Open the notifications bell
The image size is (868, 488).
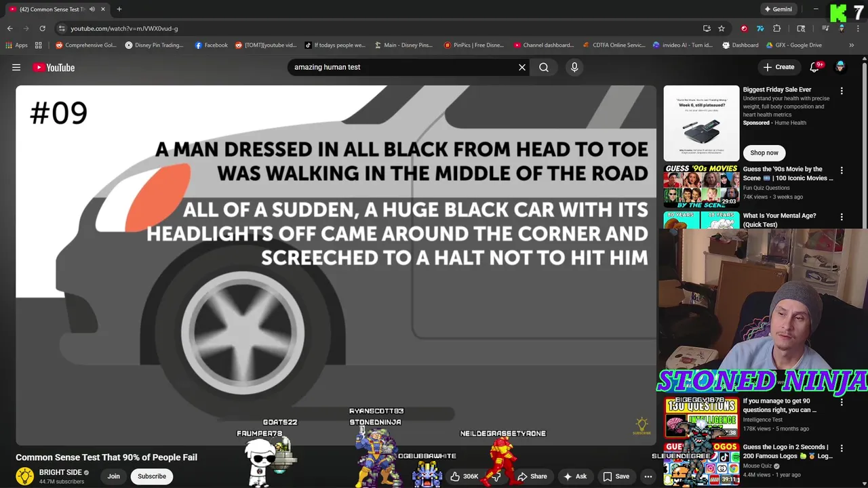tap(815, 67)
